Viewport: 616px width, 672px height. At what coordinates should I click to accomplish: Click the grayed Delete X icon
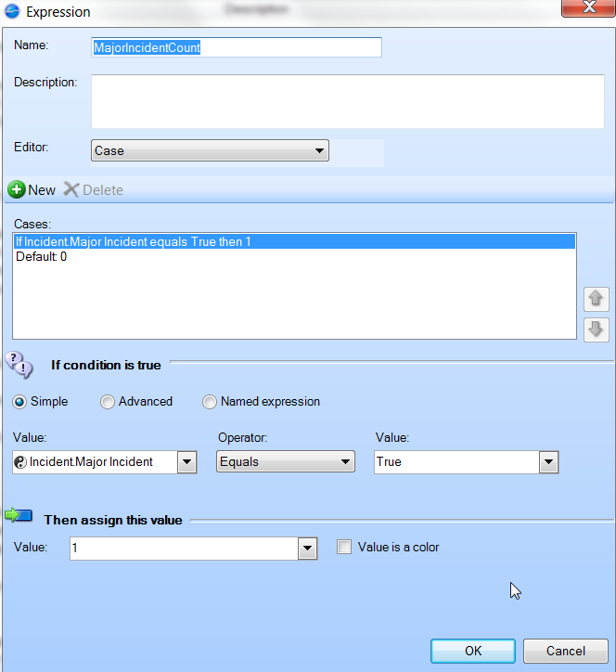point(71,189)
